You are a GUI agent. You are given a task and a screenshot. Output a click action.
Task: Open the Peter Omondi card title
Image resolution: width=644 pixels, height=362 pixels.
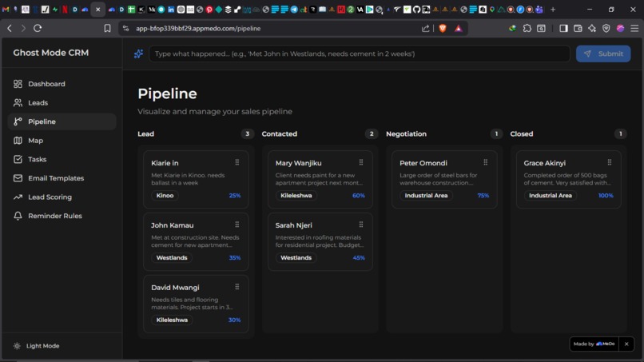point(423,163)
